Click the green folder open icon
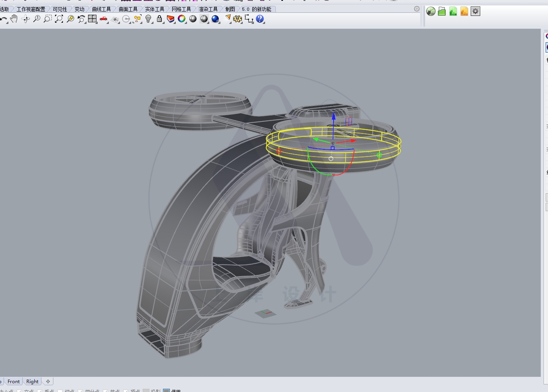This screenshot has width=548, height=392. click(442, 12)
